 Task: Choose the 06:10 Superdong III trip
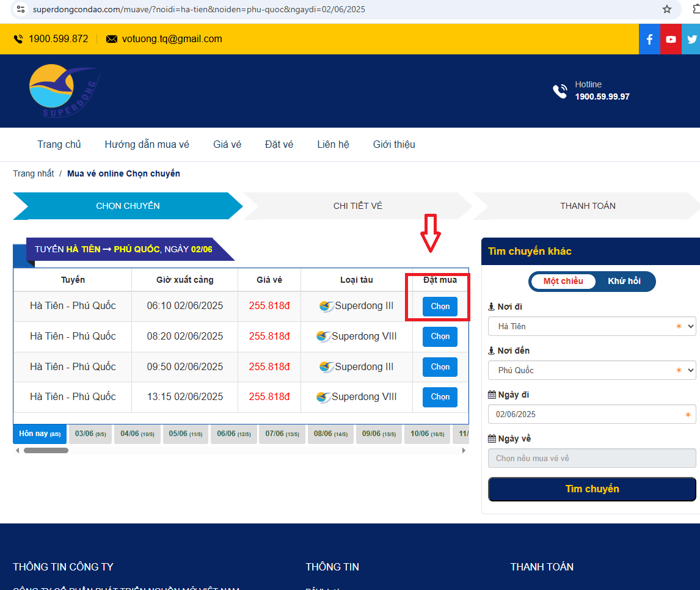[x=440, y=307]
